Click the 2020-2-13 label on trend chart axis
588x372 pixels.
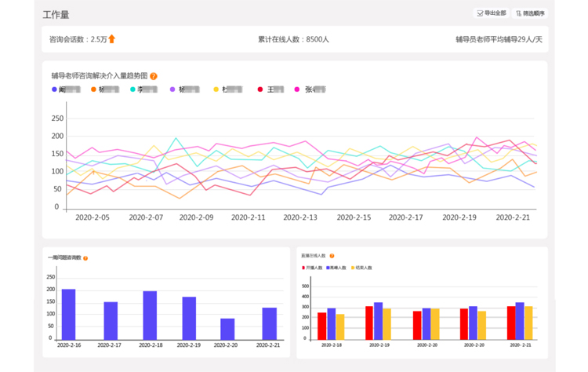pos(299,217)
